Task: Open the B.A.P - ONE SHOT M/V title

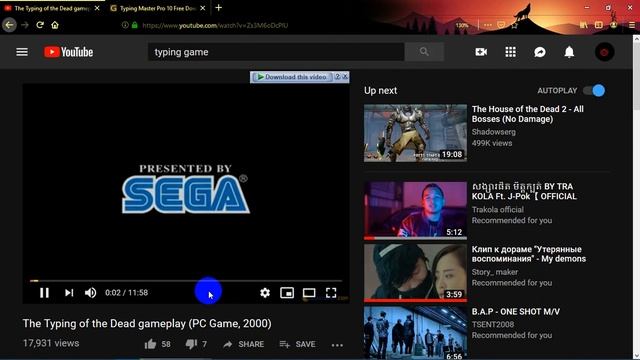Action: pos(516,311)
